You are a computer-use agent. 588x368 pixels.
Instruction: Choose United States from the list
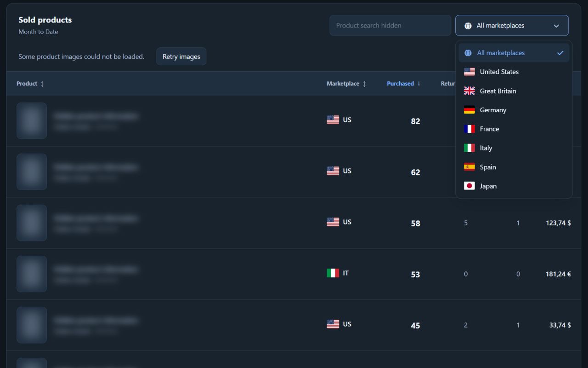click(x=514, y=72)
